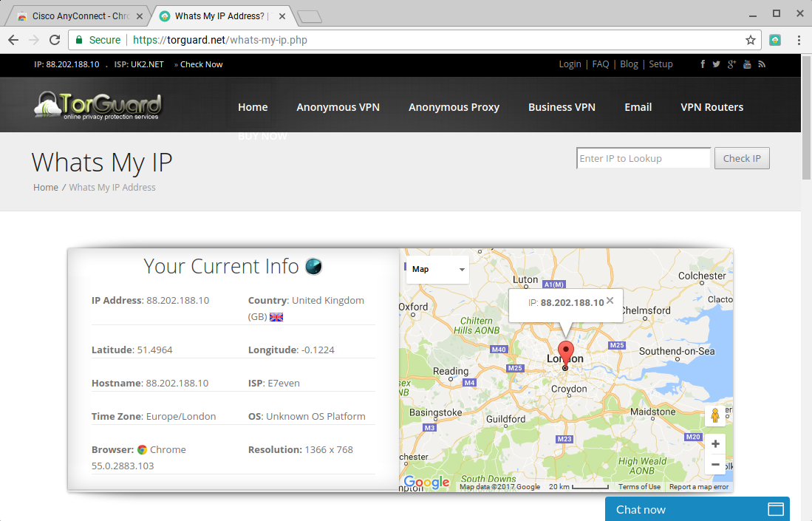Screen dimensions: 812x521
Task: Click the Whats My IP page heading
Action: 102,163
